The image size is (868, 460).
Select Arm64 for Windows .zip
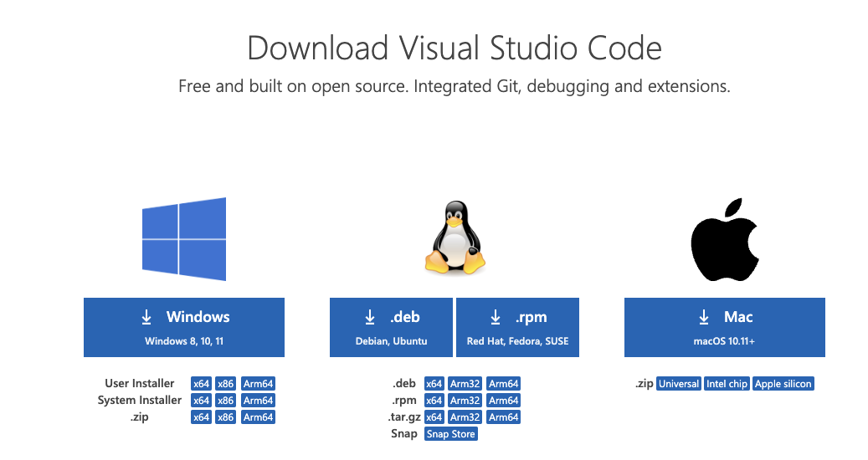[x=258, y=417]
